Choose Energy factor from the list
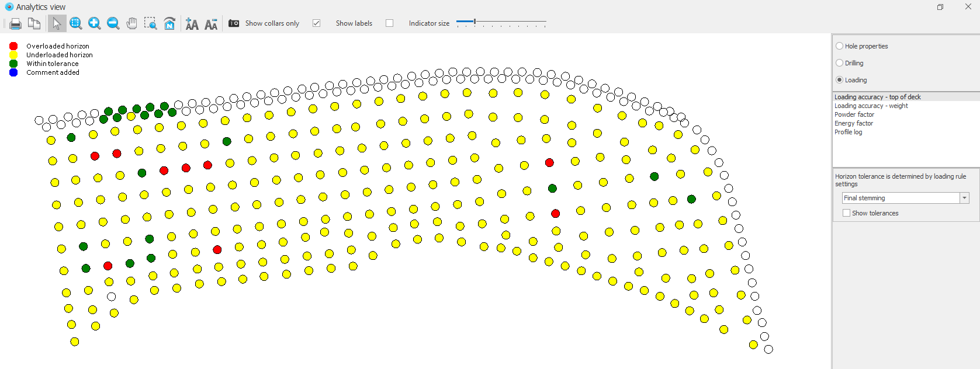 (x=854, y=123)
